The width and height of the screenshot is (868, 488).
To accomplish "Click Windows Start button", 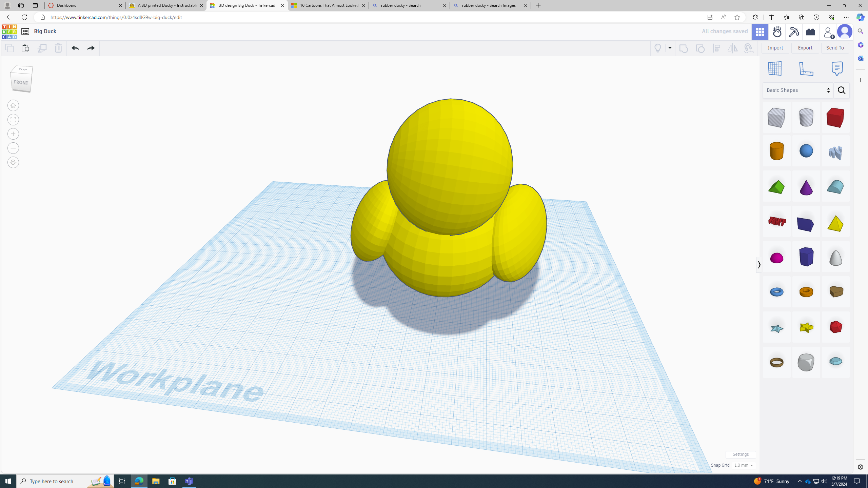I will [x=8, y=481].
